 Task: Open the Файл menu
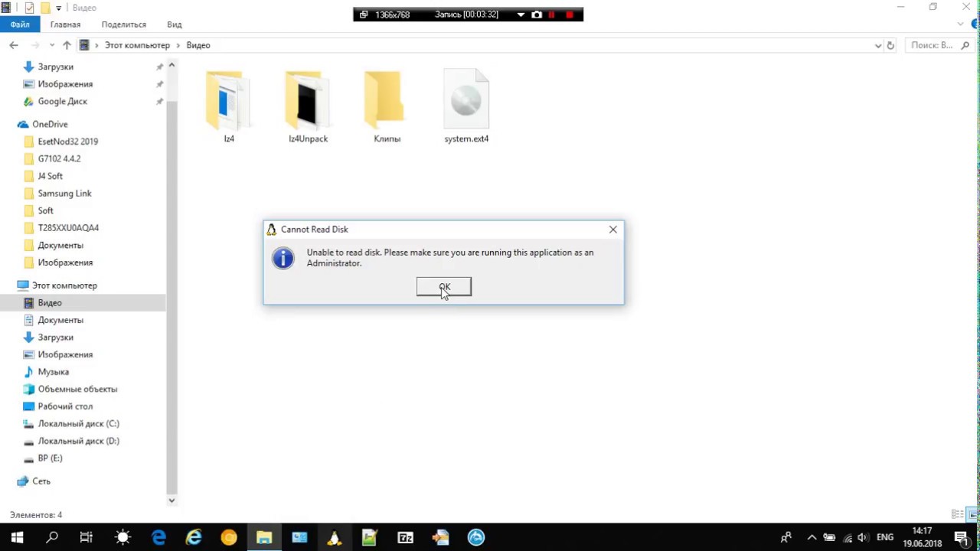click(x=20, y=24)
